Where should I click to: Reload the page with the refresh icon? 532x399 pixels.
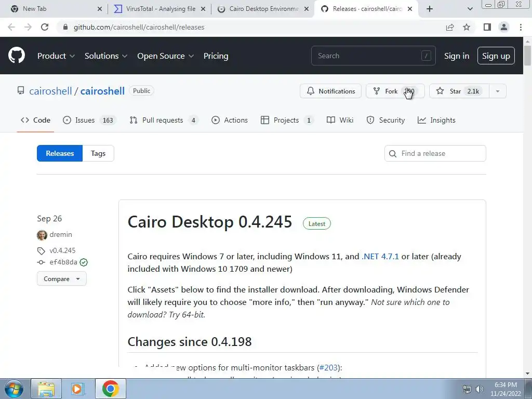[45, 27]
